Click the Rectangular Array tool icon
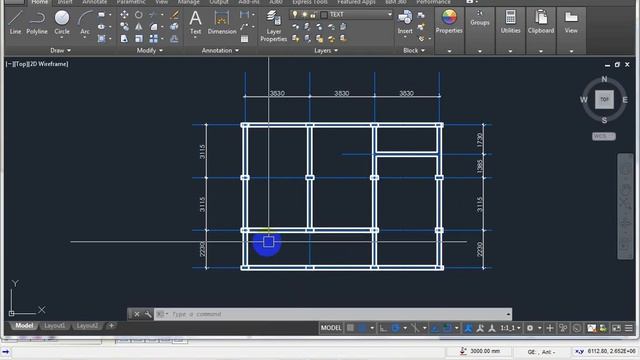The width and height of the screenshot is (640, 360). pos(153,39)
